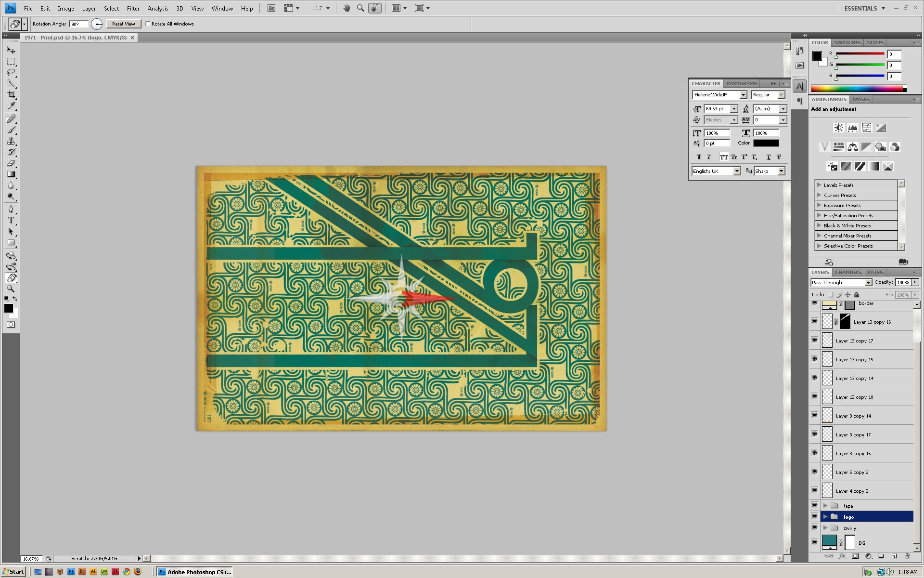Viewport: 924px width, 578px height.
Task: Select the Crop tool
Action: click(x=11, y=95)
